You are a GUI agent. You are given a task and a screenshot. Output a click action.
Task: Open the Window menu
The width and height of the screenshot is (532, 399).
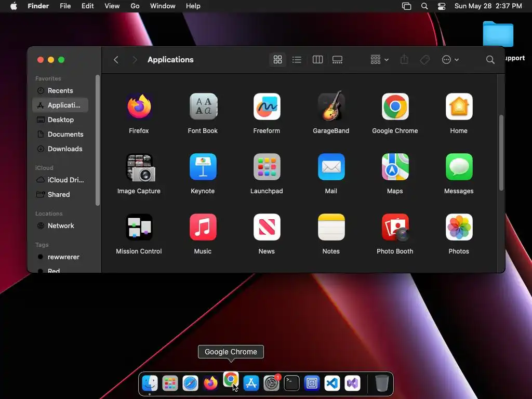(163, 6)
